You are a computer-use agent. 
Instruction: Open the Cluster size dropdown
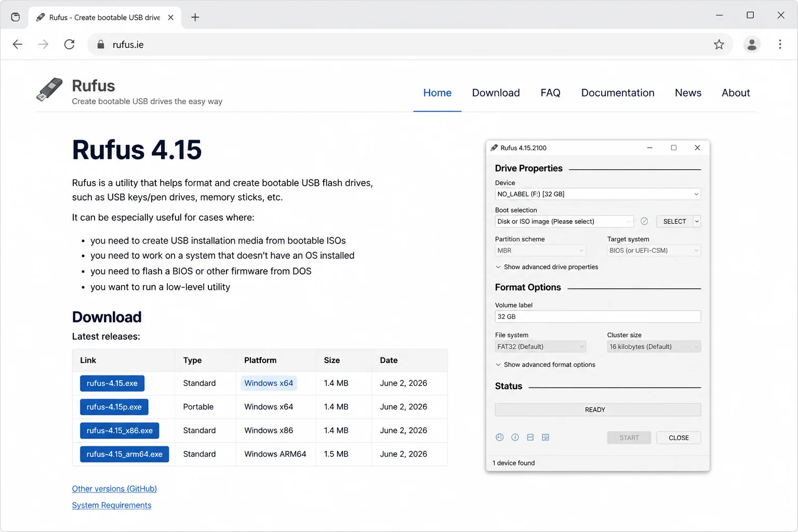(x=654, y=347)
